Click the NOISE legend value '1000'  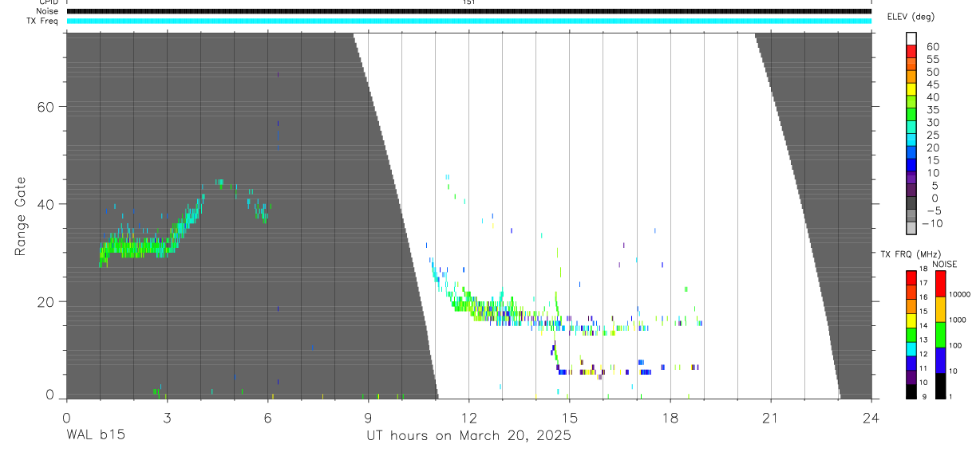click(x=959, y=320)
